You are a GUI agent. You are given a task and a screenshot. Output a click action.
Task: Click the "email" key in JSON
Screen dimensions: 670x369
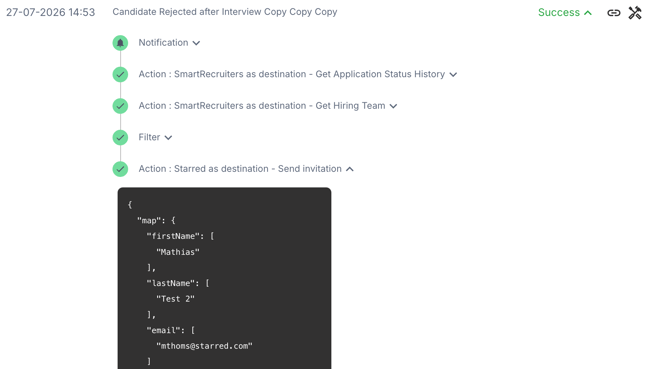pos(165,330)
